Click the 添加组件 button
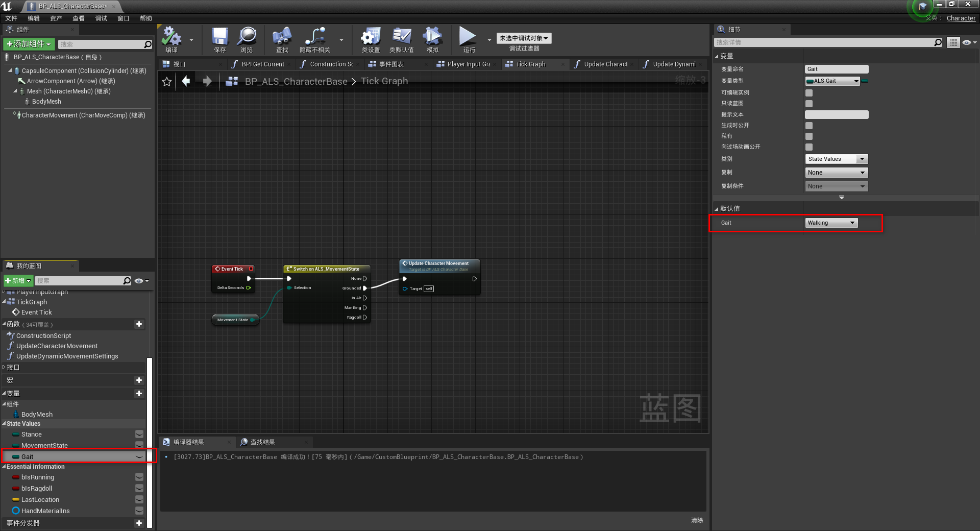Screen dimensions: 980x531 click(29, 44)
